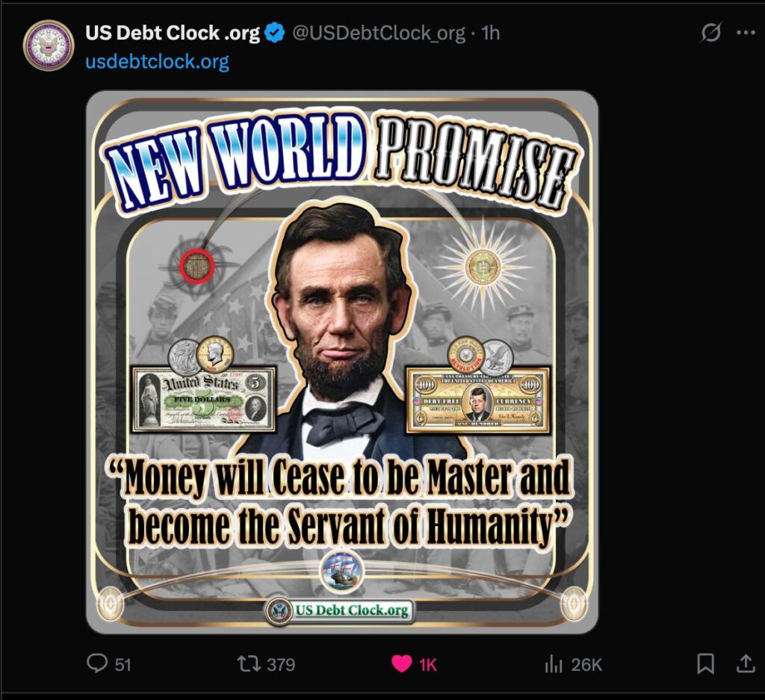
Task: Click the blue verified badge
Action: click(x=276, y=33)
